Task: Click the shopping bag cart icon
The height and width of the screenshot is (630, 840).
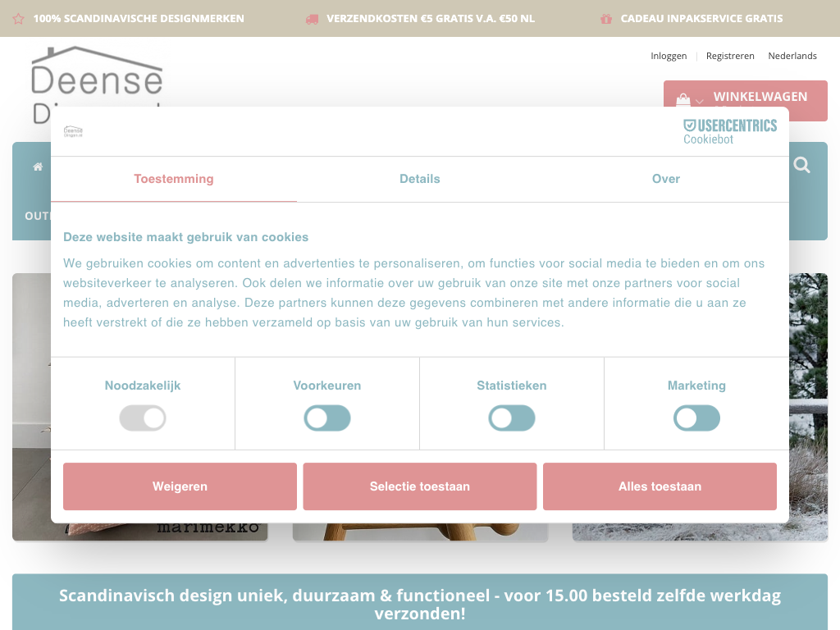Action: (683, 99)
